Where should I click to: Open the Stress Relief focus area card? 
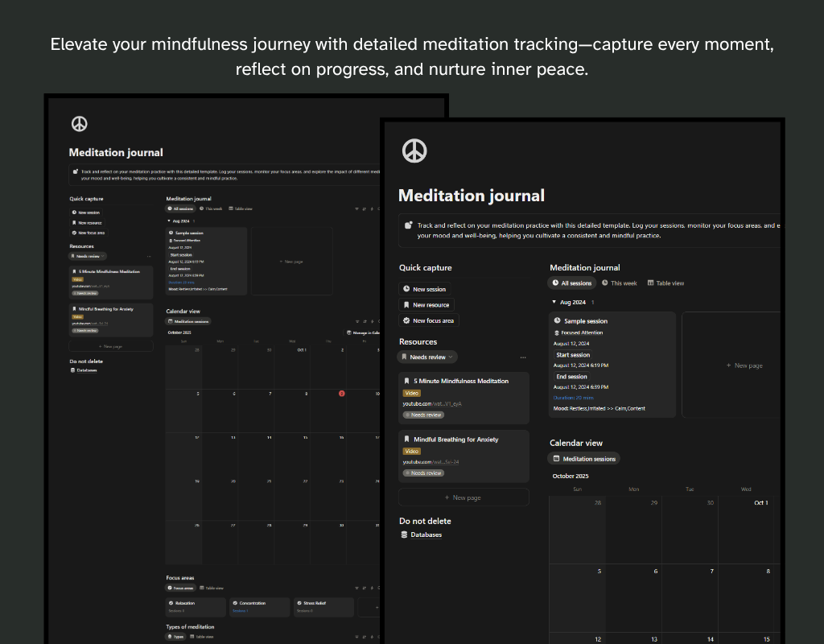click(322, 606)
